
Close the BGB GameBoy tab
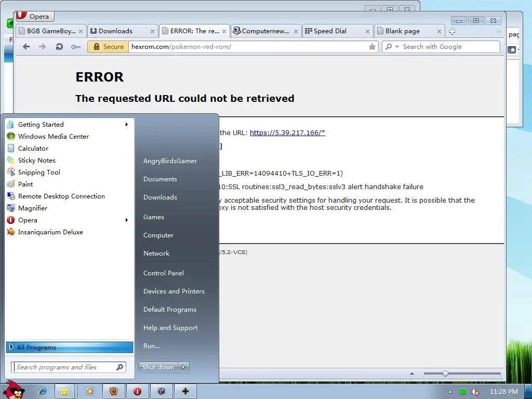81,31
